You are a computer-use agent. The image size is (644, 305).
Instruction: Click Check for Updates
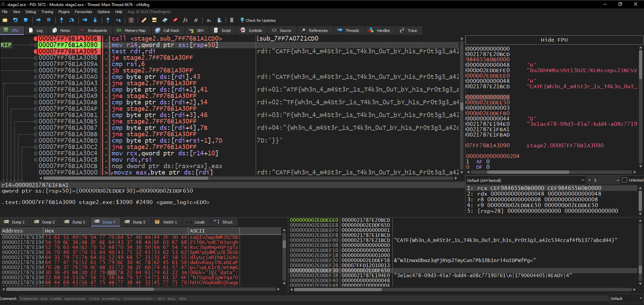coord(258,20)
